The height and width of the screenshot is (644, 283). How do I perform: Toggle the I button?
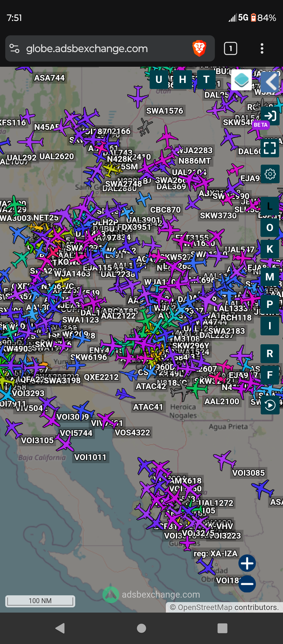[270, 326]
